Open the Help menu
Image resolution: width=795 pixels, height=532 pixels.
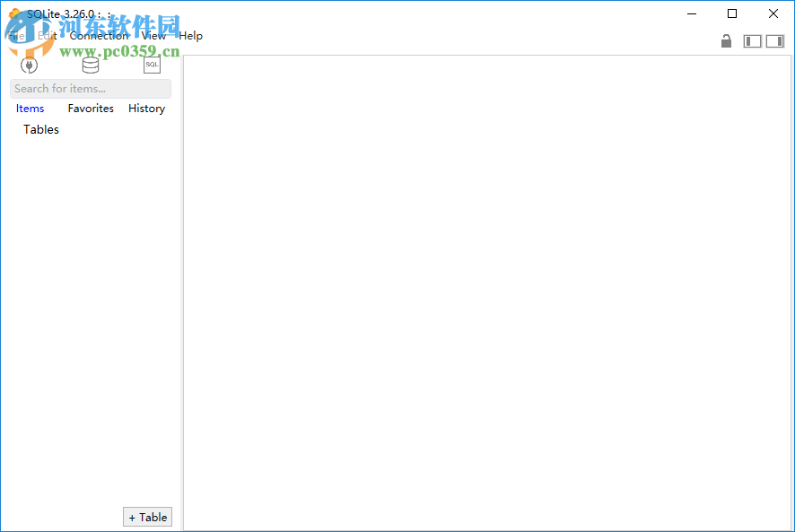(x=190, y=35)
